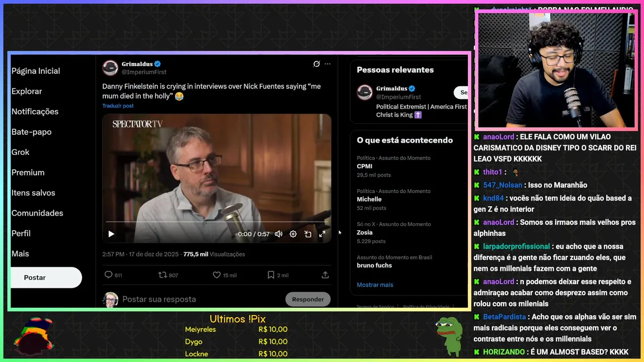Open Grimaldus avatar in Pessoas relevantes
644x362 pixels.
pos(365,93)
